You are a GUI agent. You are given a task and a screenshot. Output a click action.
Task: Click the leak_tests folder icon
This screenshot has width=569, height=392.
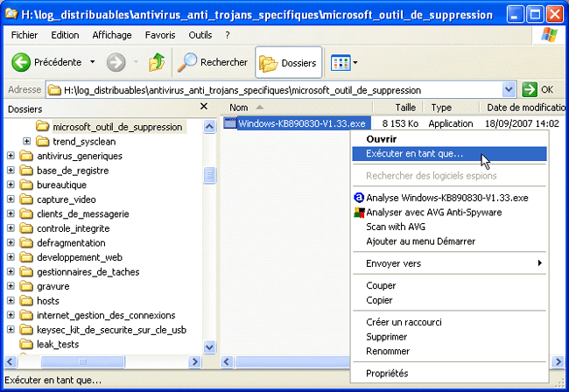pyautogui.click(x=26, y=344)
